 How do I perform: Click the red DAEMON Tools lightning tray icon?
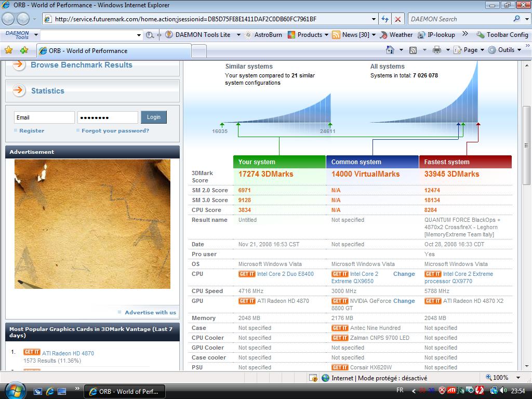[480, 391]
